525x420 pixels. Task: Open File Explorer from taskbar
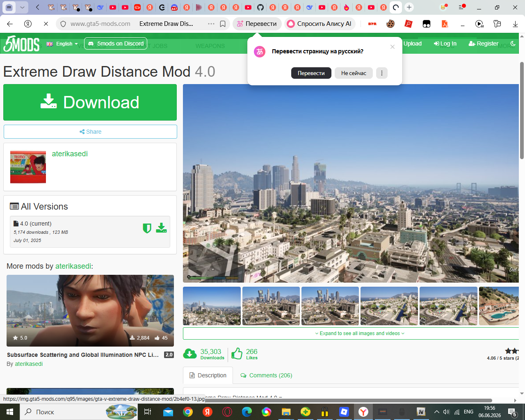point(286,412)
